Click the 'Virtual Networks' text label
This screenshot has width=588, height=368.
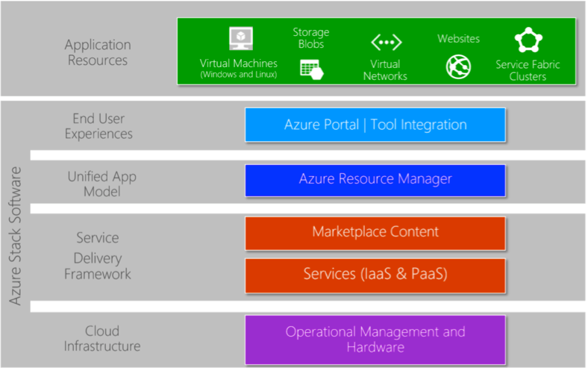click(x=385, y=70)
